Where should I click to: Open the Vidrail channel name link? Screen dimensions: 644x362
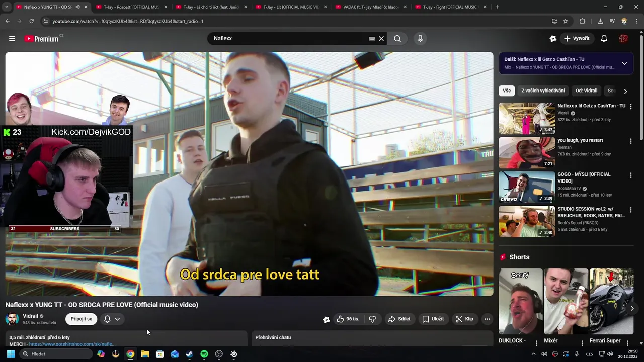tap(30, 316)
